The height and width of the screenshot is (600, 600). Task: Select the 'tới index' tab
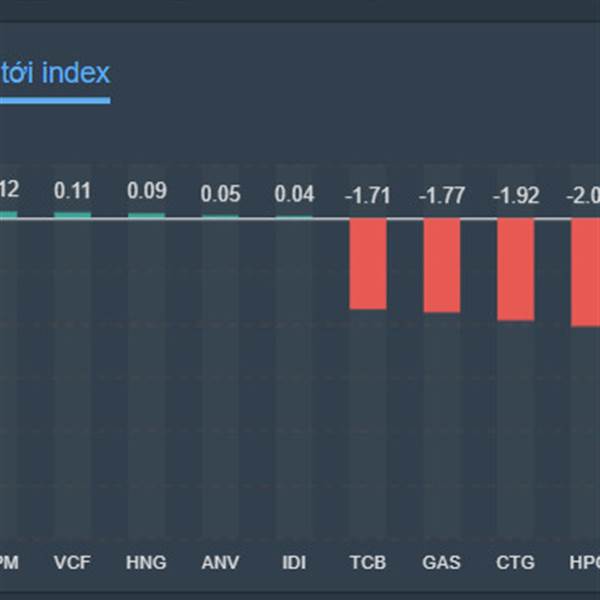(x=55, y=73)
